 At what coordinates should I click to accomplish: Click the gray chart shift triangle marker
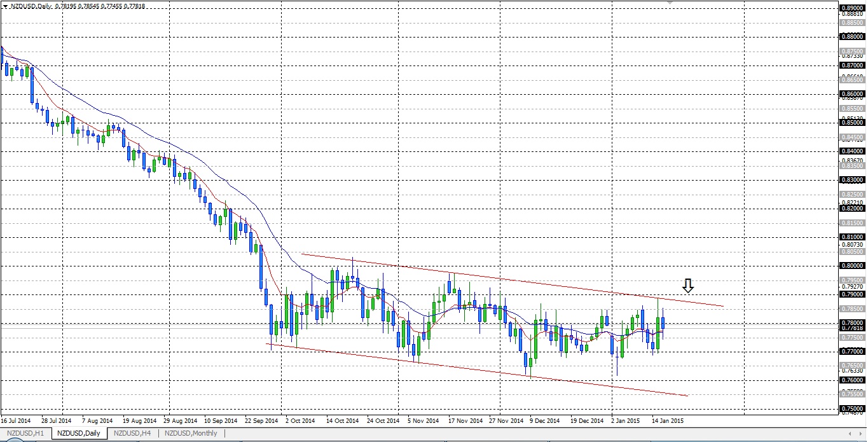click(x=669, y=3)
